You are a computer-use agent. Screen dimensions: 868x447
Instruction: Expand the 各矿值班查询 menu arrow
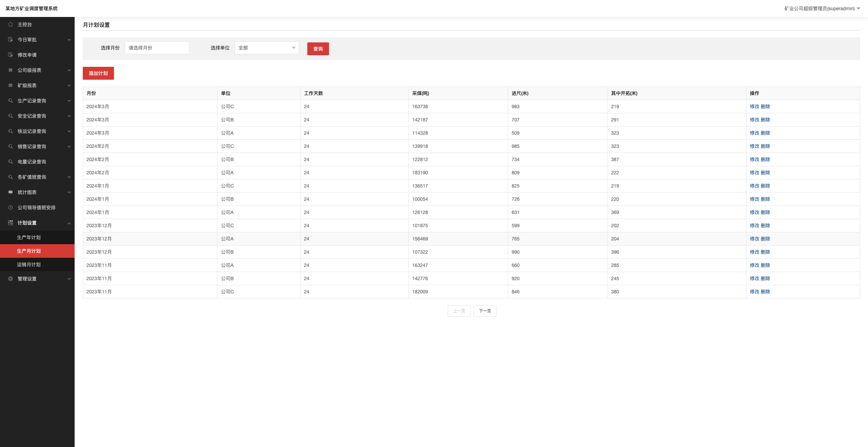[x=69, y=177]
